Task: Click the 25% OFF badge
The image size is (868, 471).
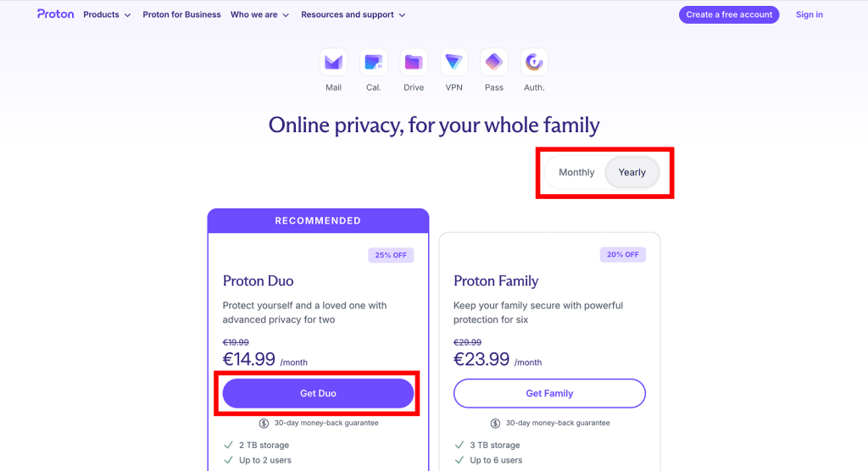Action: [x=391, y=255]
